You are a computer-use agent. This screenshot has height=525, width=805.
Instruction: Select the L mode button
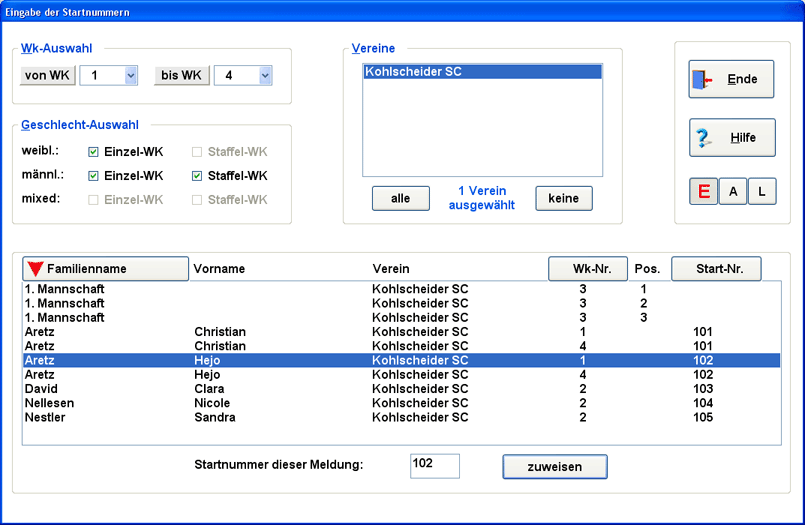click(762, 192)
